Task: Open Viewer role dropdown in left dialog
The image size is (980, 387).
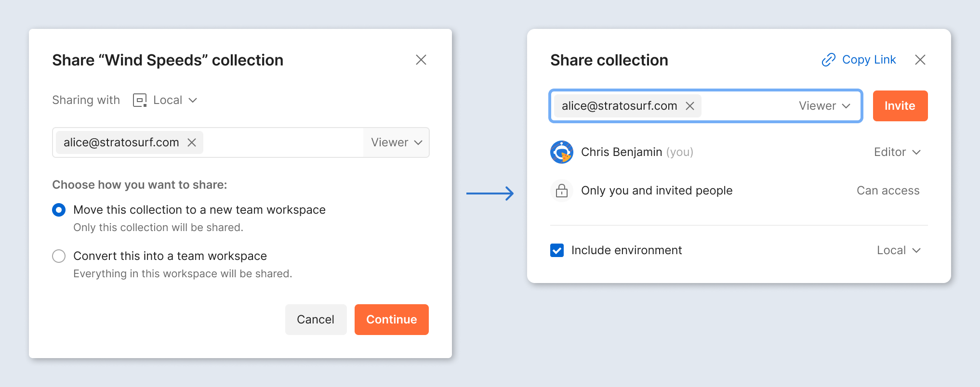Action: (x=396, y=142)
